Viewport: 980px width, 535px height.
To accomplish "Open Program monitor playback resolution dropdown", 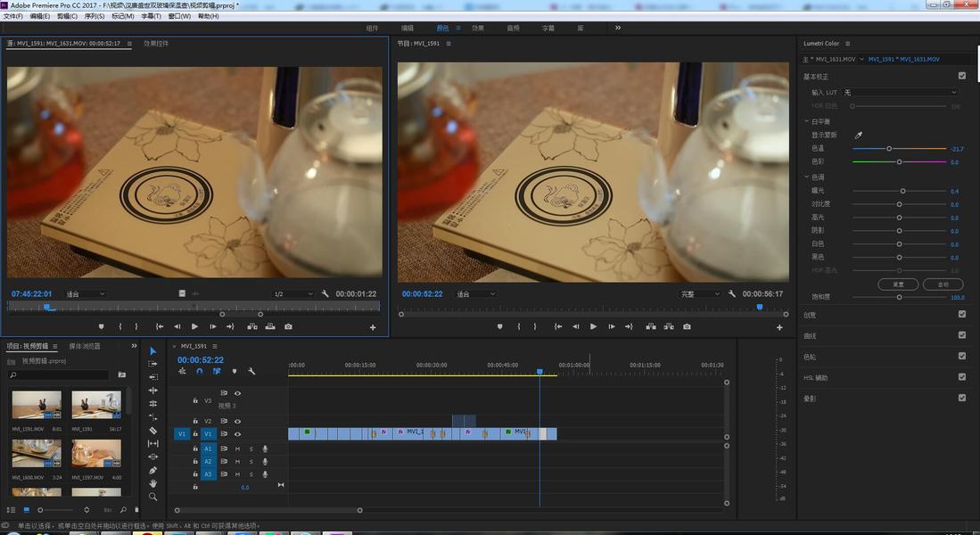I will point(700,293).
